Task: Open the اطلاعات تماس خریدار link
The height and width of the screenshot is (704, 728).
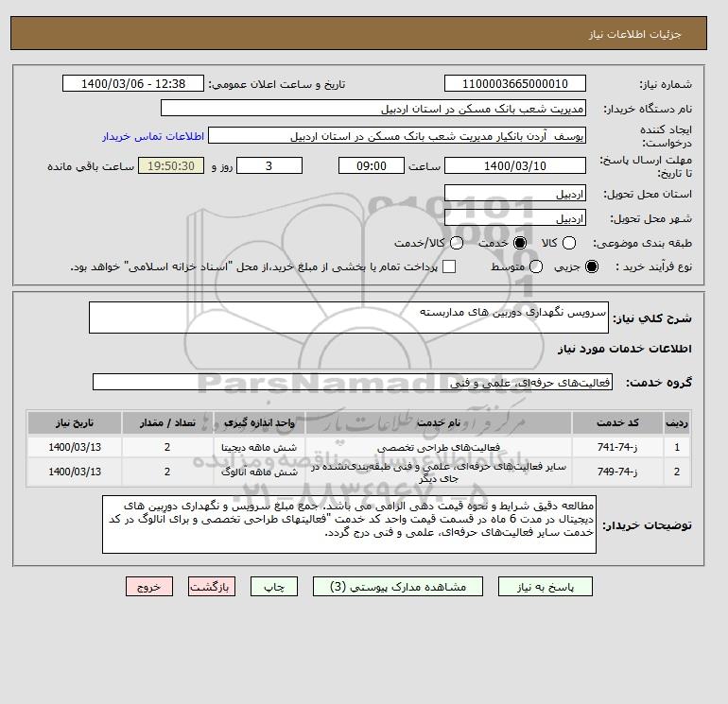Action: click(x=153, y=136)
